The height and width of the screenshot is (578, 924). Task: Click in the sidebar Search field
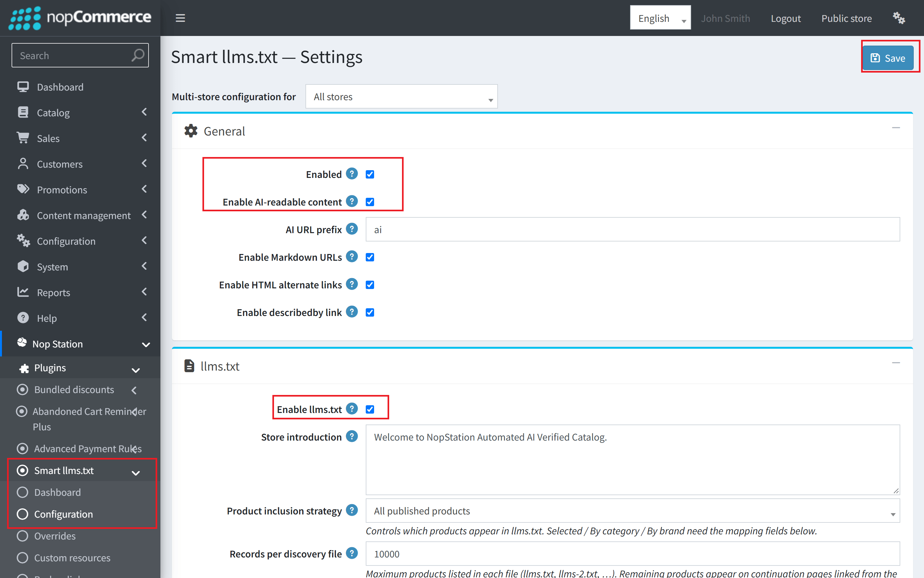(x=80, y=56)
